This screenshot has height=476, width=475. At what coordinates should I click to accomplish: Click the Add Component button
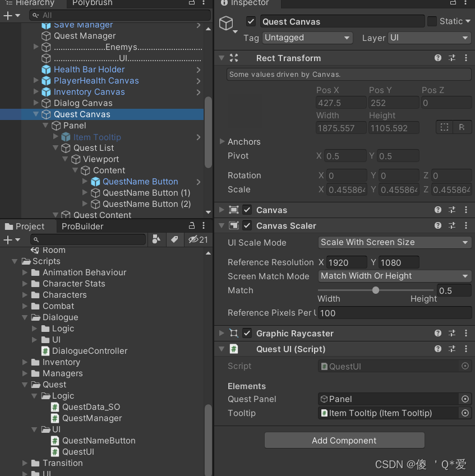[344, 440]
